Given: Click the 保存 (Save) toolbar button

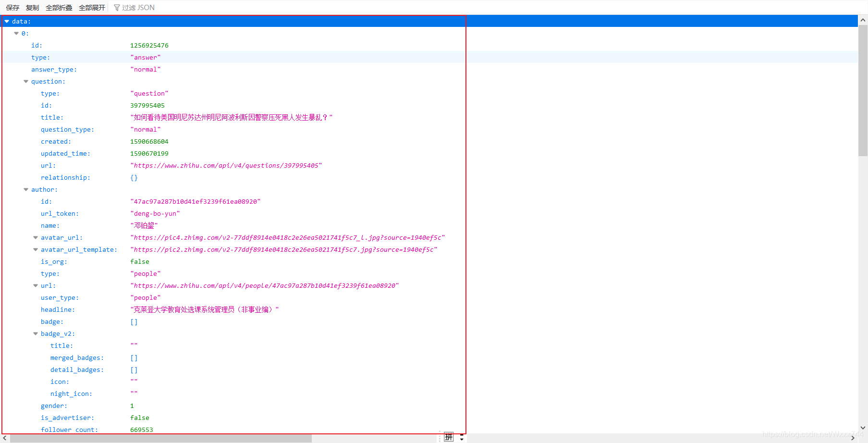Looking at the screenshot, I should pyautogui.click(x=12, y=8).
